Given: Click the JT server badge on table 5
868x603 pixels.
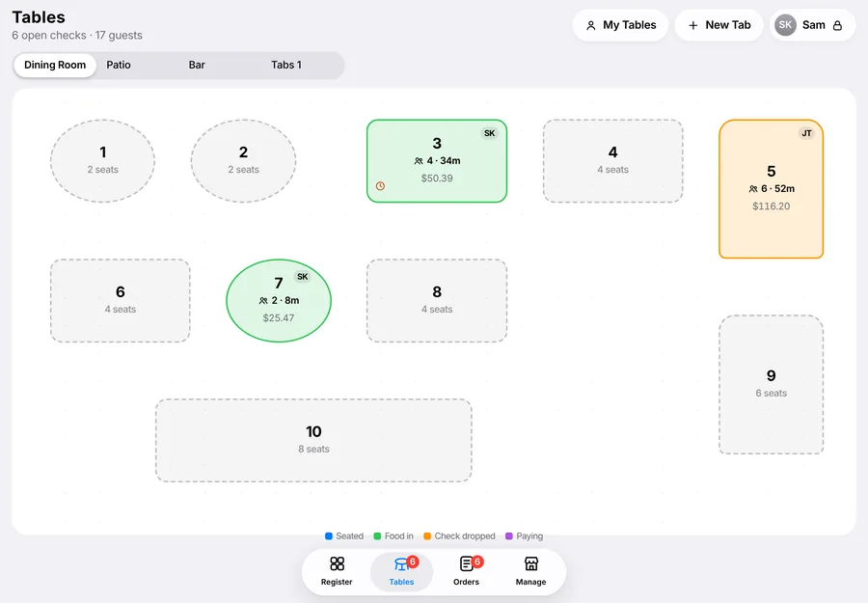Looking at the screenshot, I should [x=806, y=133].
